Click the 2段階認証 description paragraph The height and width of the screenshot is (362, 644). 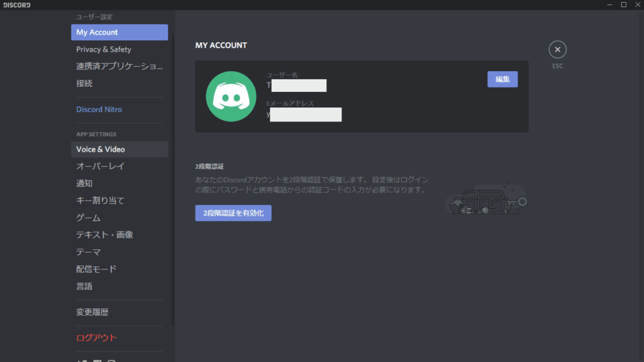coord(312,184)
